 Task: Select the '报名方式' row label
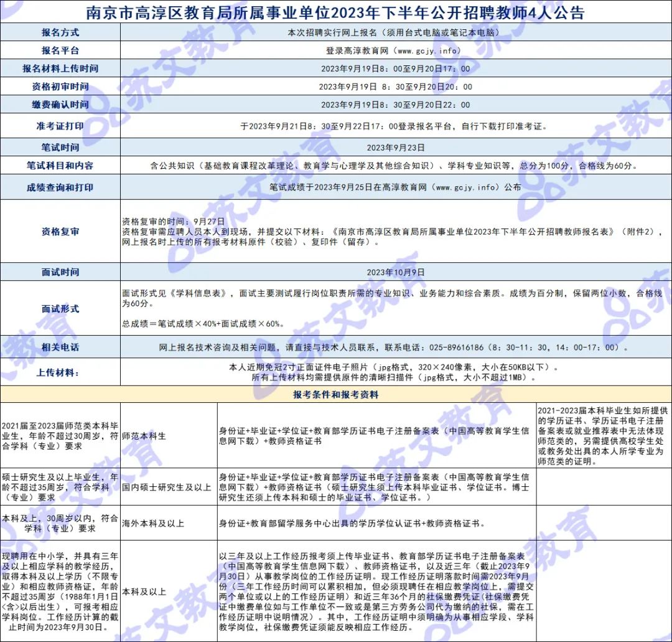tap(60, 32)
